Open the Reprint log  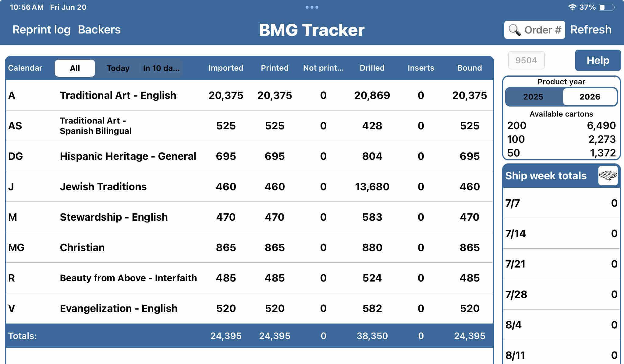tap(41, 30)
